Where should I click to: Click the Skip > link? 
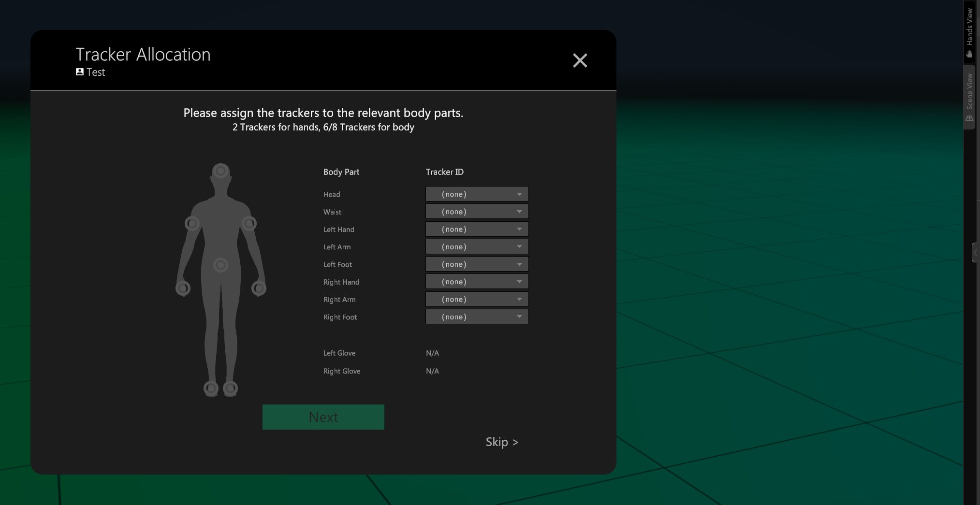[502, 442]
